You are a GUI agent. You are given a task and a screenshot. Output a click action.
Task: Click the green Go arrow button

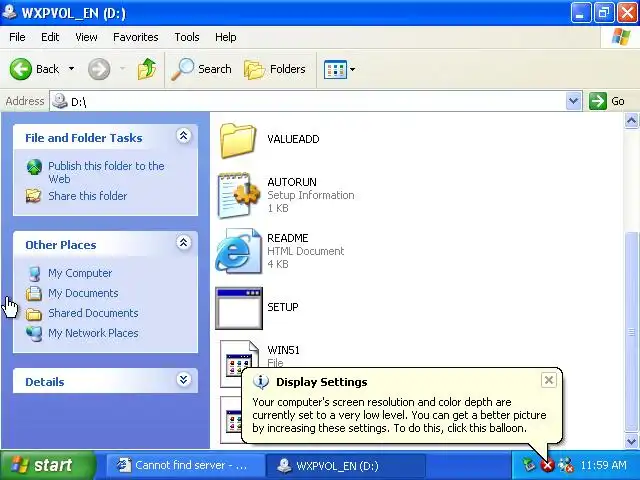[x=598, y=101]
